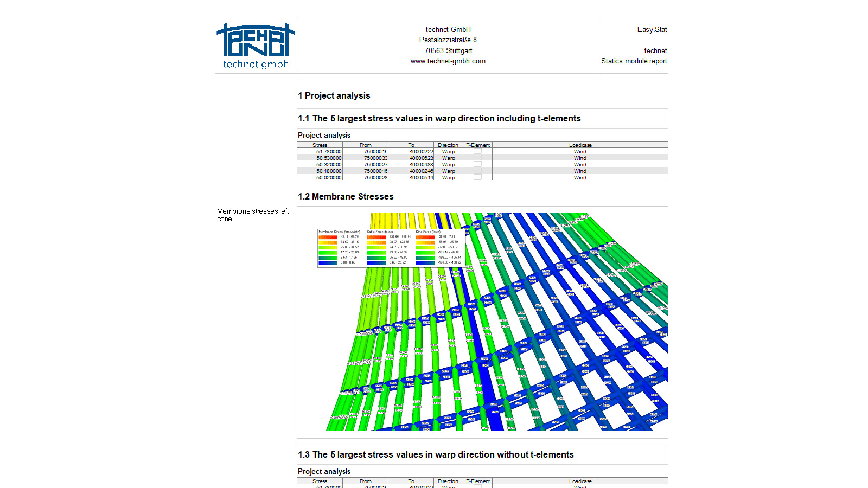Click the Stress column header in section 1.1
The height and width of the screenshot is (488, 868).
coord(320,145)
